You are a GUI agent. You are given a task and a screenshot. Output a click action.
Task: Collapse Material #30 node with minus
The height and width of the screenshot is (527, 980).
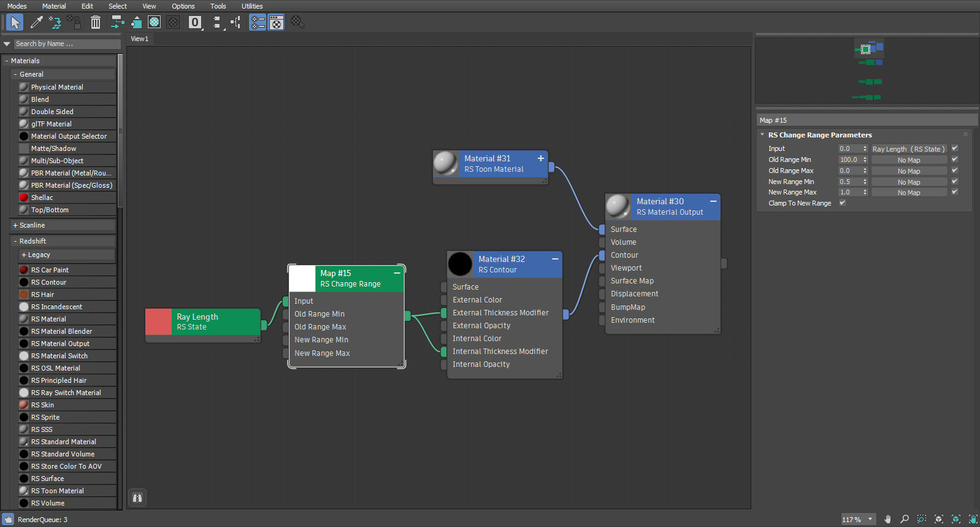713,201
